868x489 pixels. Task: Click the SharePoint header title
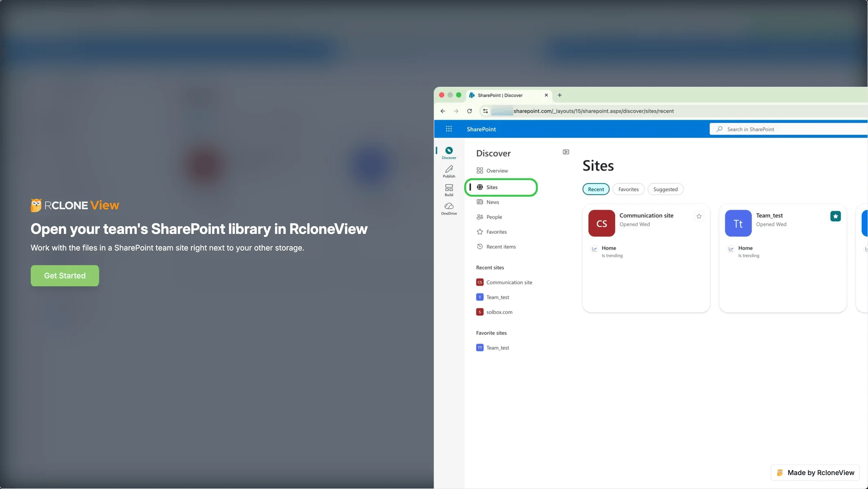(x=481, y=129)
